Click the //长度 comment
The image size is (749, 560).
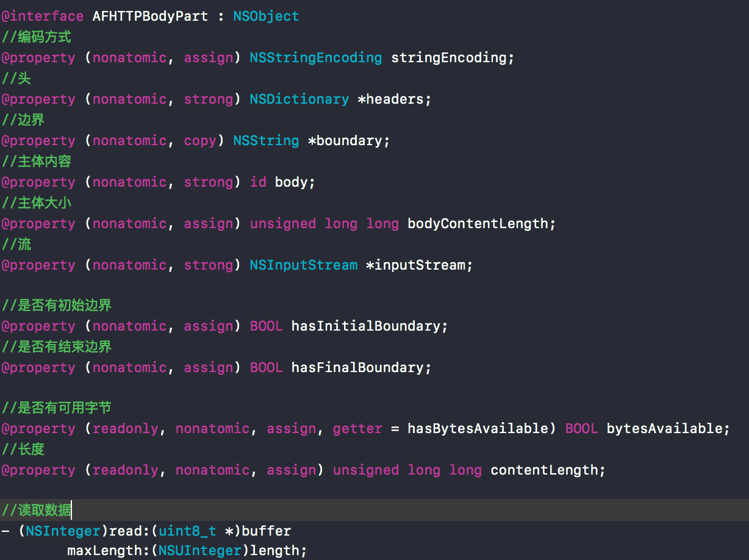click(23, 449)
